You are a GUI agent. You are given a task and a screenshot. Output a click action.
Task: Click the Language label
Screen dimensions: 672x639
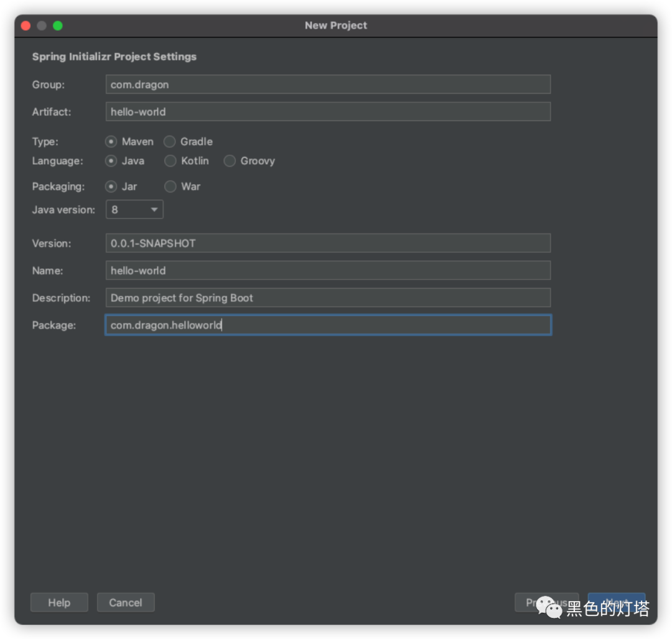[58, 161]
